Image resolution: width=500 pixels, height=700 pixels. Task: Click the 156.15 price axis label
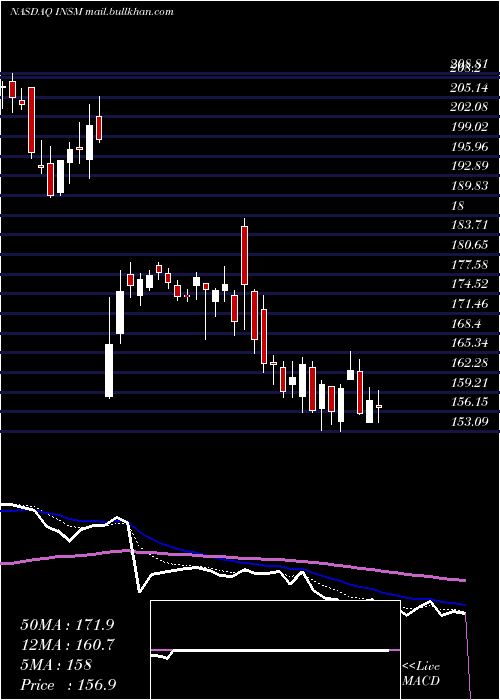coord(469,402)
